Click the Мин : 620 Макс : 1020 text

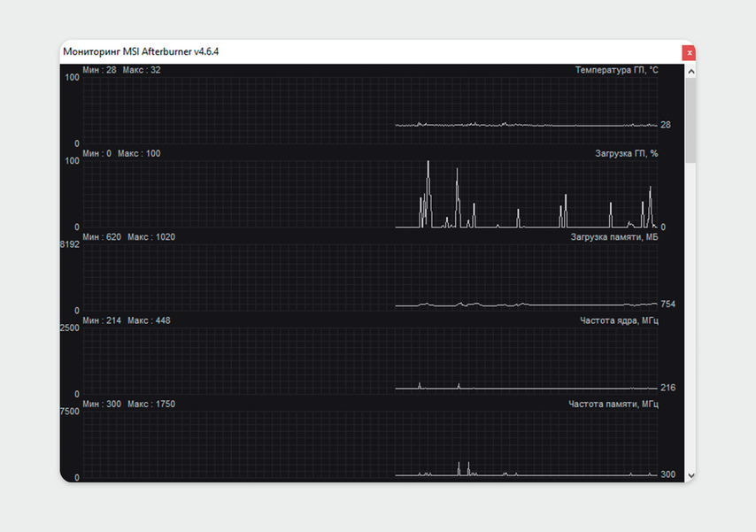coord(128,237)
